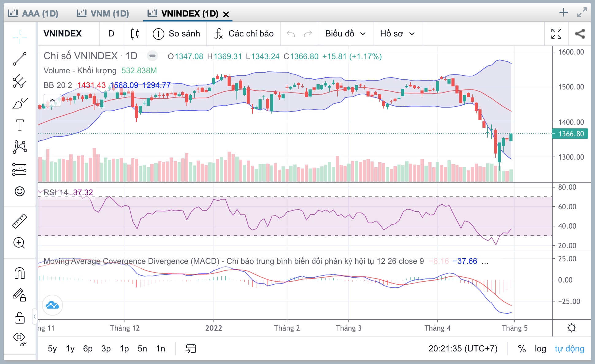Expand the chart panel to full window

coord(582,13)
